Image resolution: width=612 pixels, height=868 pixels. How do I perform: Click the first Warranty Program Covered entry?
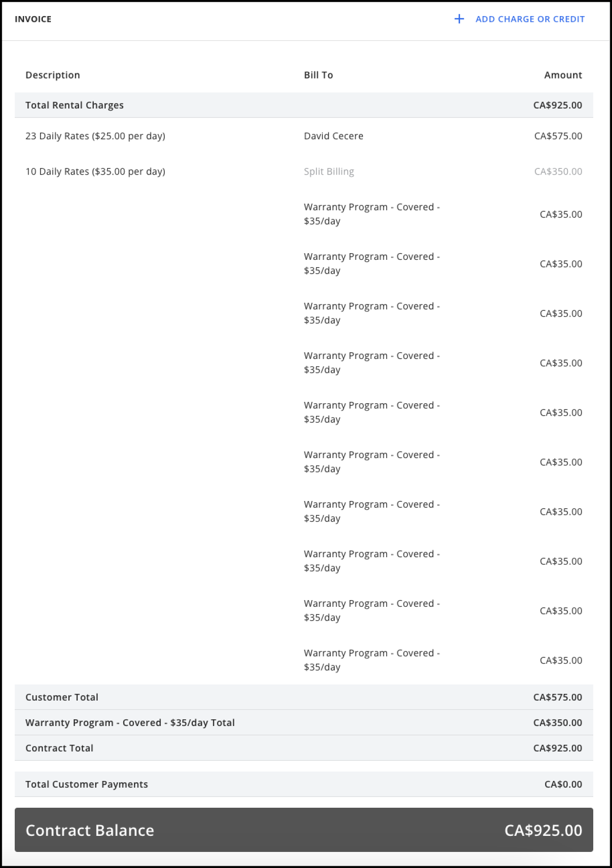(x=372, y=214)
